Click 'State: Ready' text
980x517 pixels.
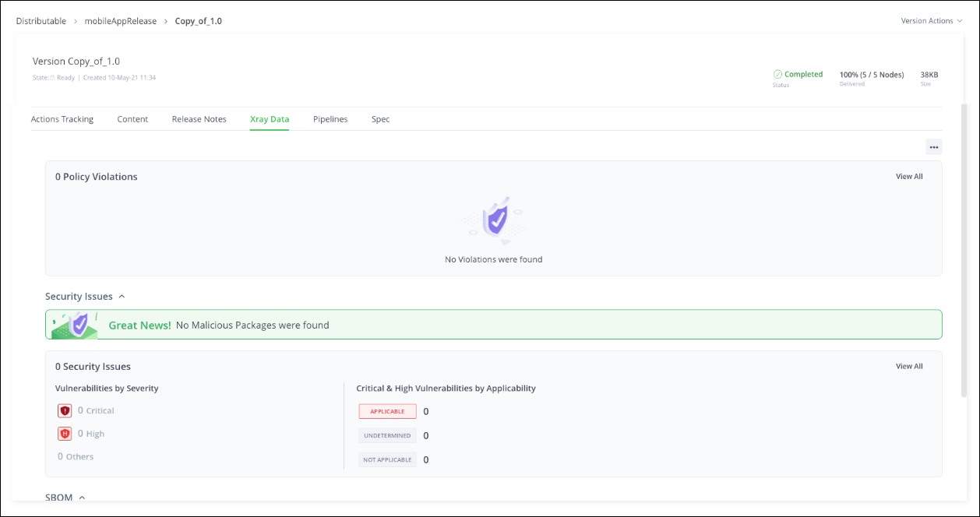click(54, 77)
